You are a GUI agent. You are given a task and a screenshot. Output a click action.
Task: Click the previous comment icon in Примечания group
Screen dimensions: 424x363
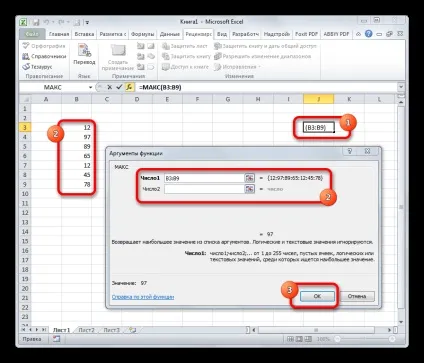[141, 56]
